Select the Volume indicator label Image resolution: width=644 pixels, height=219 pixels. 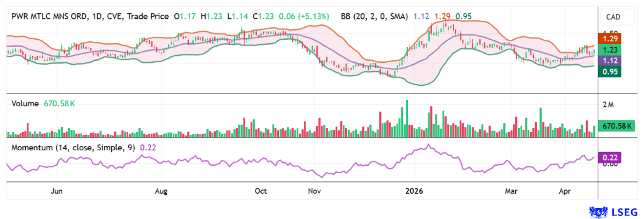point(25,104)
